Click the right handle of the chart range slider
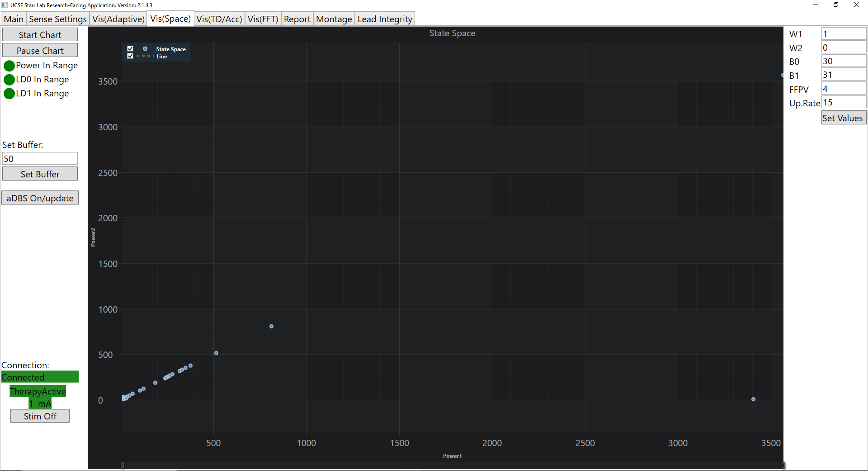The image size is (868, 471). click(x=783, y=465)
